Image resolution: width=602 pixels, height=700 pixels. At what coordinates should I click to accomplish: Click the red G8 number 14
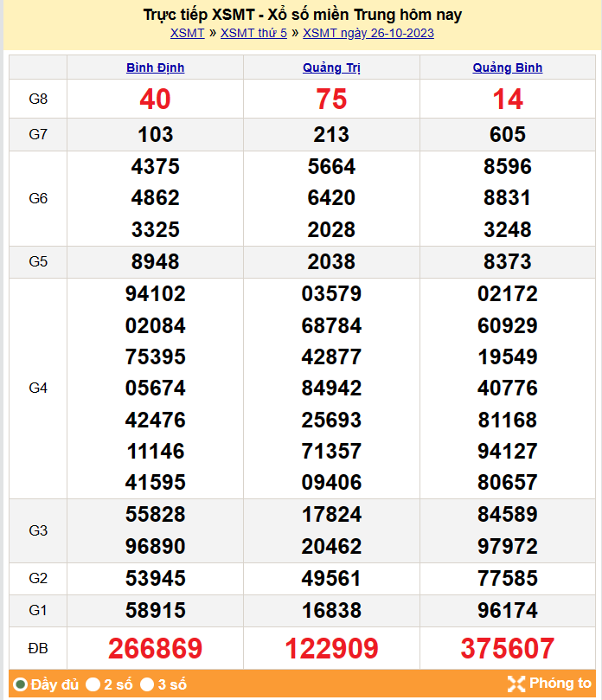(508, 100)
